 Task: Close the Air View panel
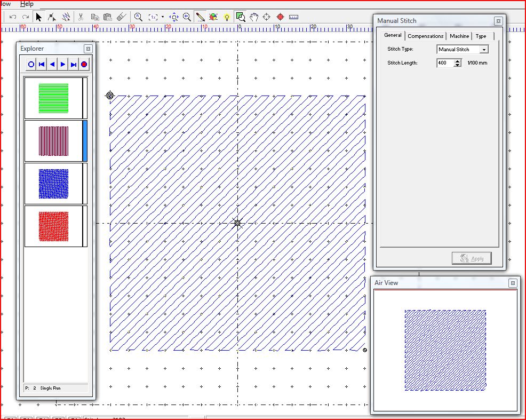(x=513, y=283)
